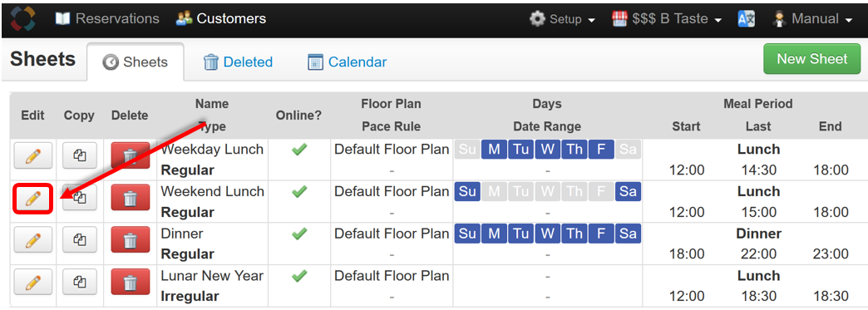The image size is (868, 310).
Task: Create a New Sheet
Action: click(811, 59)
